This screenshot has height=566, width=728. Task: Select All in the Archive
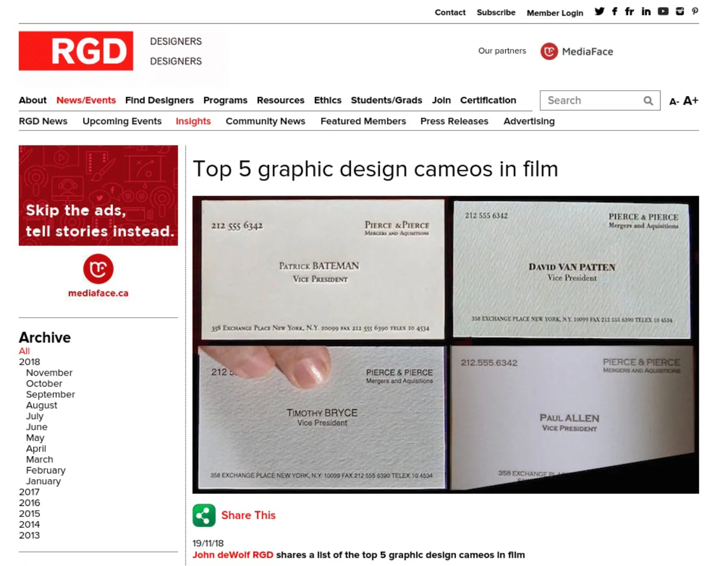(x=24, y=351)
